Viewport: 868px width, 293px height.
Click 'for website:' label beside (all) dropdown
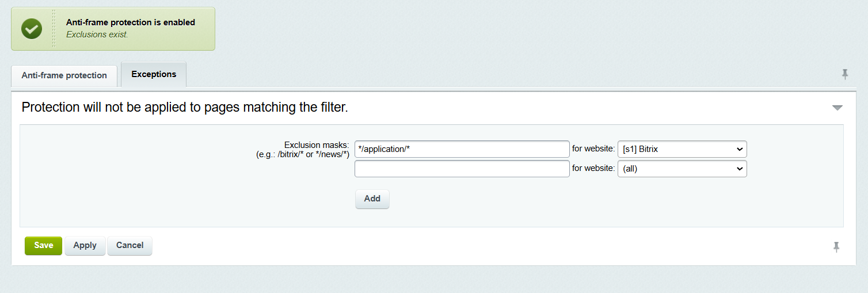(x=593, y=169)
